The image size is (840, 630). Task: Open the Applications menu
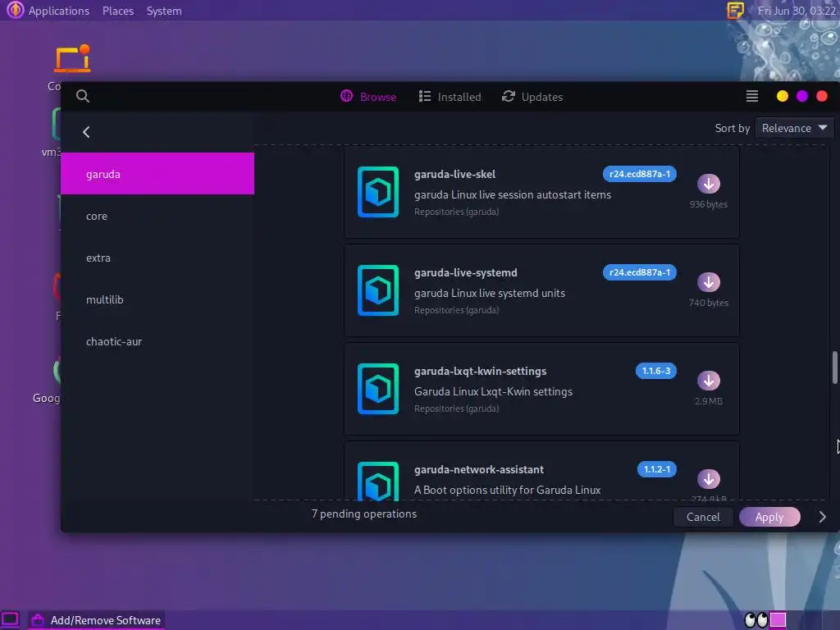click(x=59, y=11)
